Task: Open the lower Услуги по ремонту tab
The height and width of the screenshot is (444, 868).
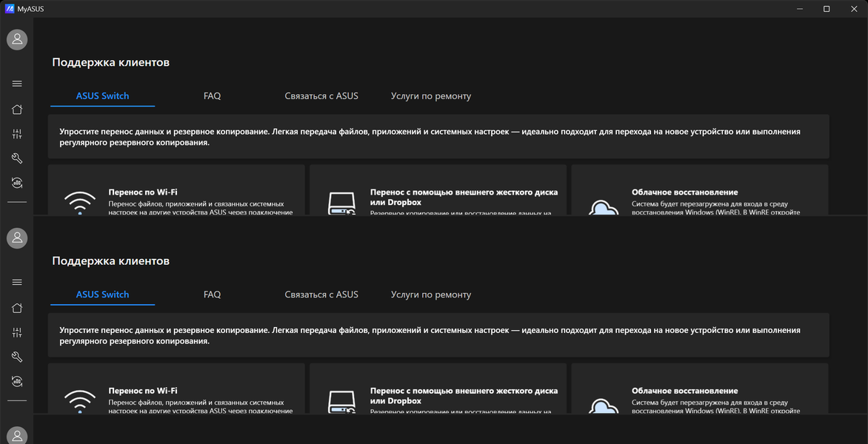Action: tap(431, 295)
